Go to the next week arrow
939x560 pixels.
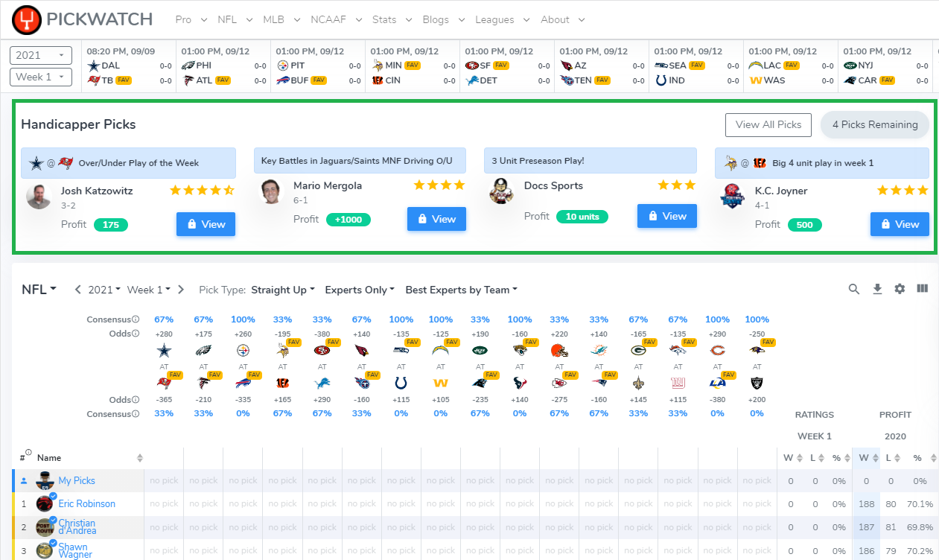coord(181,290)
